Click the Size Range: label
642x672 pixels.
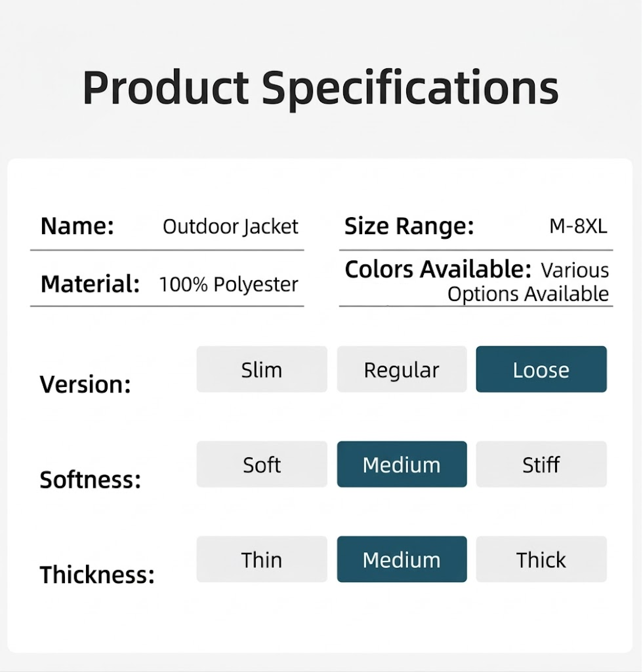pos(409,226)
